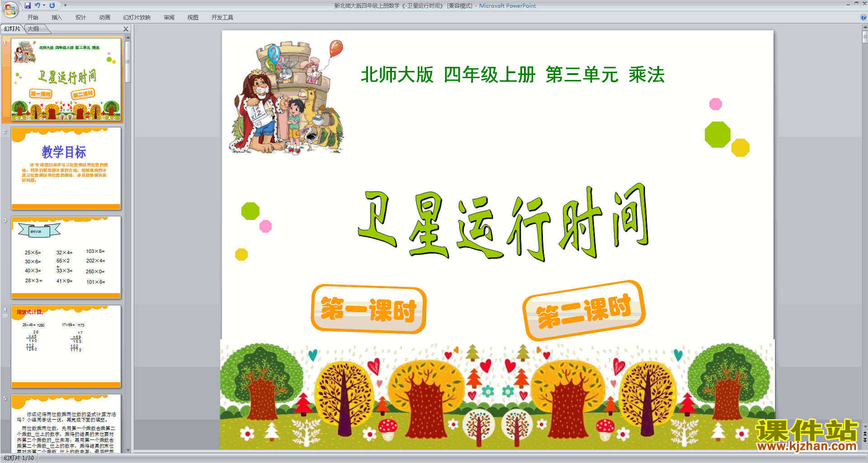Click the thumbnail pane scrollbar handle

(x=128, y=62)
